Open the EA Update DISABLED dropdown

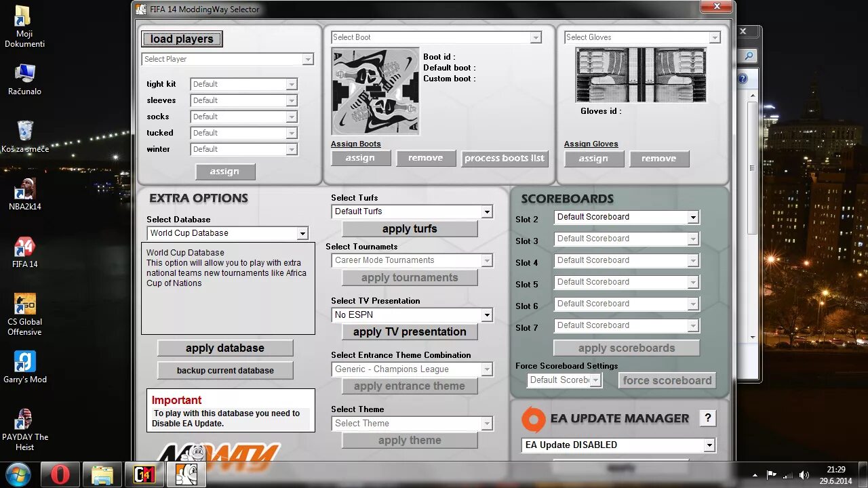(619, 445)
